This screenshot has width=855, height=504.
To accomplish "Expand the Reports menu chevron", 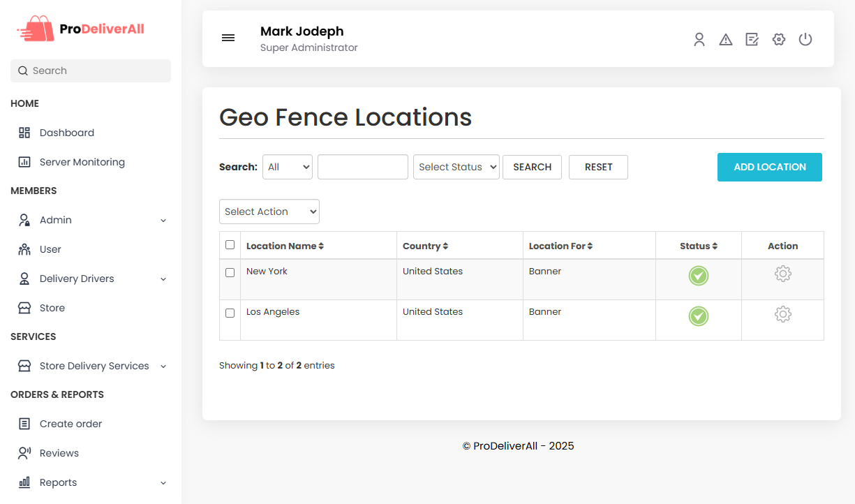I will pyautogui.click(x=163, y=483).
